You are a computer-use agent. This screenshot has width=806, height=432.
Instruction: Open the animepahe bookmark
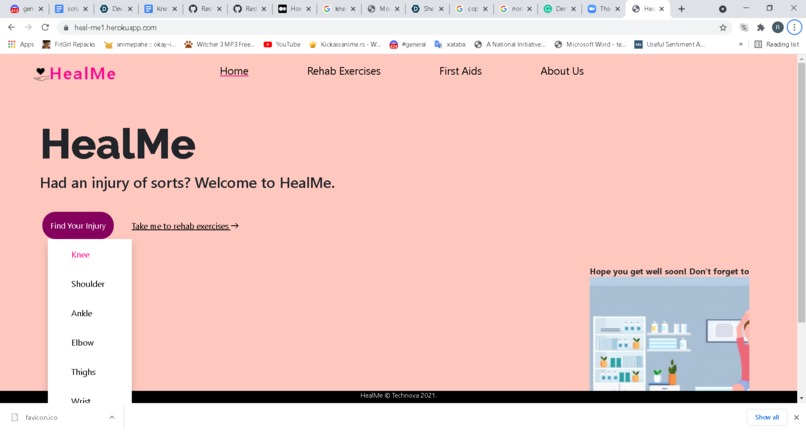140,45
